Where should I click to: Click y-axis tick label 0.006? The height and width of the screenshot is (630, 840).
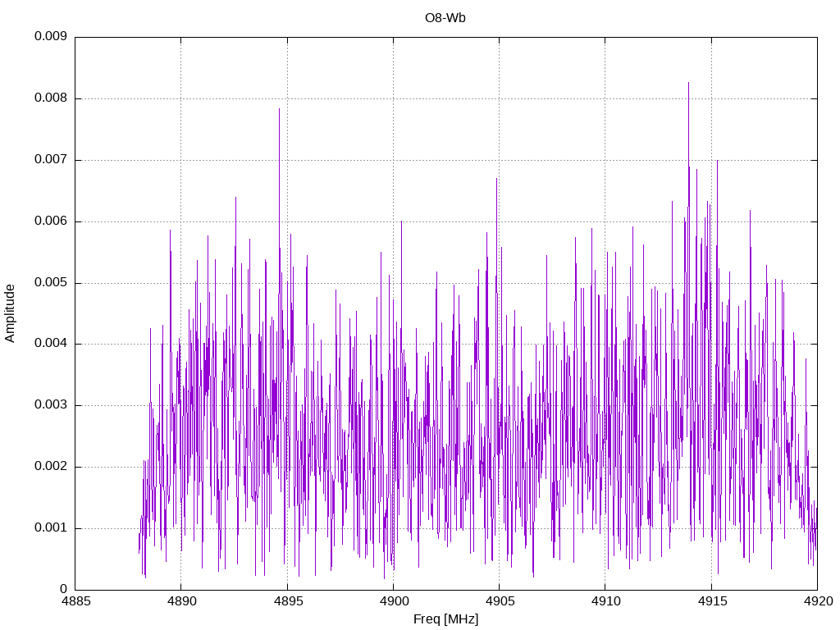(x=51, y=221)
